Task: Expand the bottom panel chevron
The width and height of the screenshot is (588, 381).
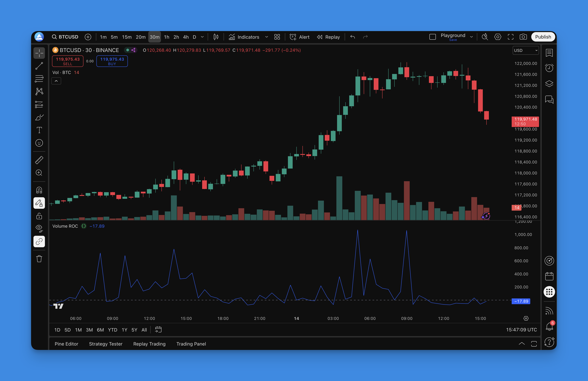Action: (521, 344)
